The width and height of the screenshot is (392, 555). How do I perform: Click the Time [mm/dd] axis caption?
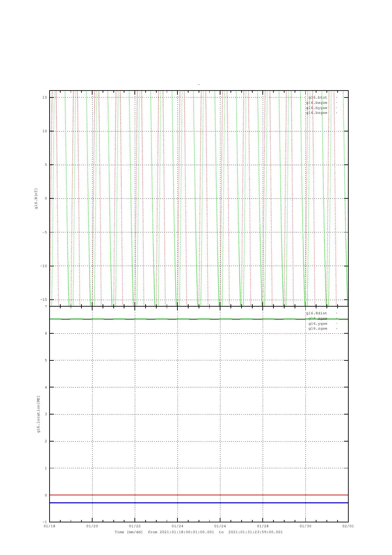(x=199, y=532)
